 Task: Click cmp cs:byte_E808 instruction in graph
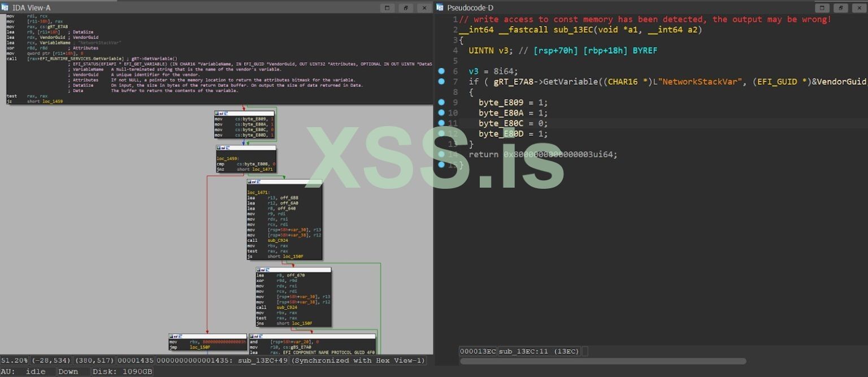(x=246, y=163)
